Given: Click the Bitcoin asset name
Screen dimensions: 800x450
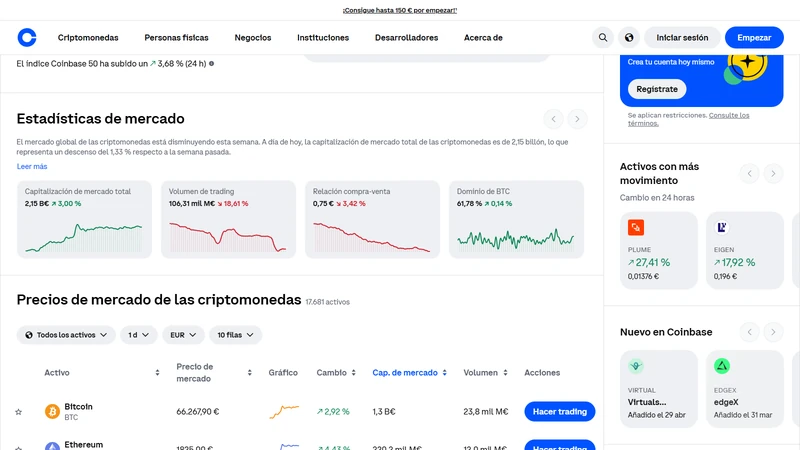Looking at the screenshot, I should pyautogui.click(x=79, y=407).
